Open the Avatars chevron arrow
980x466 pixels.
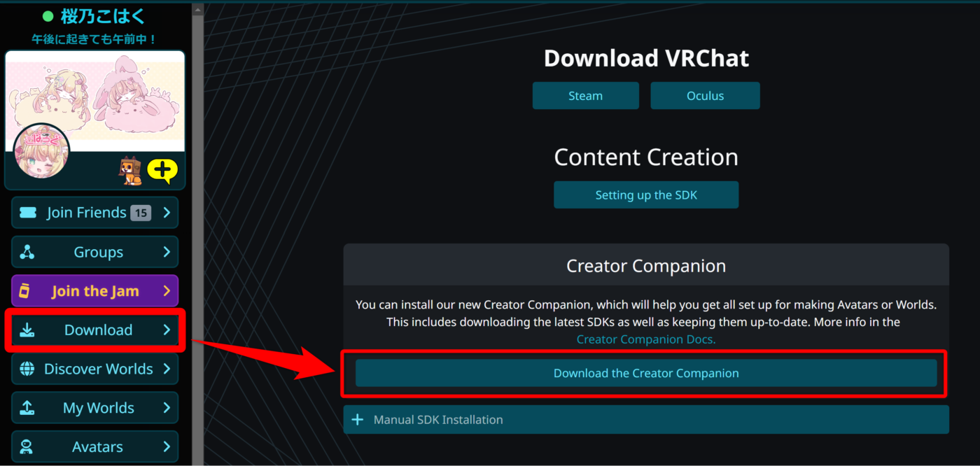point(167,447)
